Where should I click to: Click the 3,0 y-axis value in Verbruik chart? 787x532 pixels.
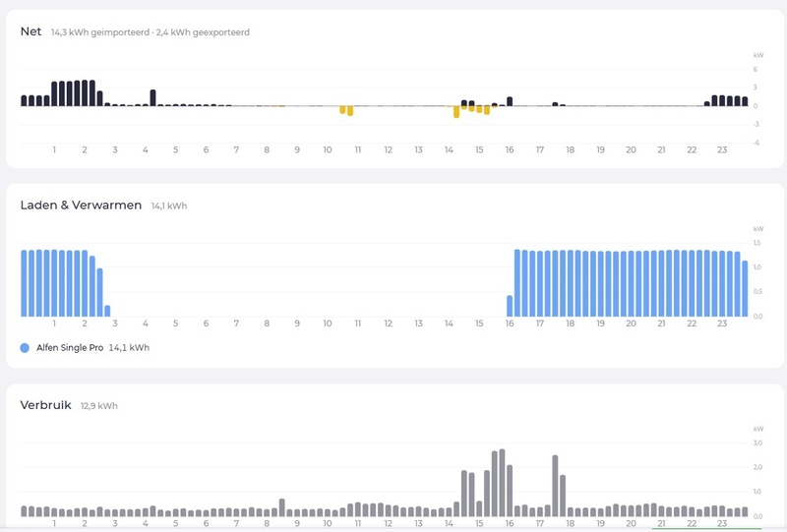(757, 443)
